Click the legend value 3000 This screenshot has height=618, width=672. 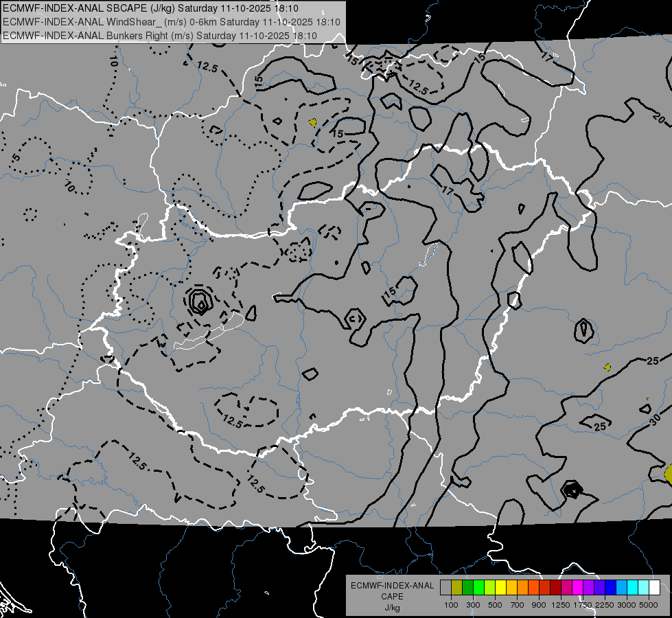(x=627, y=605)
